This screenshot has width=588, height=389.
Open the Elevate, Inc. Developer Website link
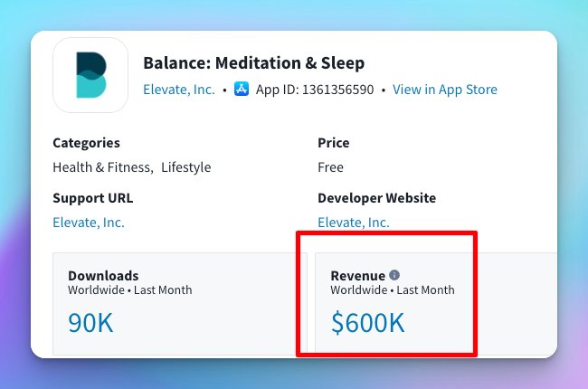[x=354, y=223]
